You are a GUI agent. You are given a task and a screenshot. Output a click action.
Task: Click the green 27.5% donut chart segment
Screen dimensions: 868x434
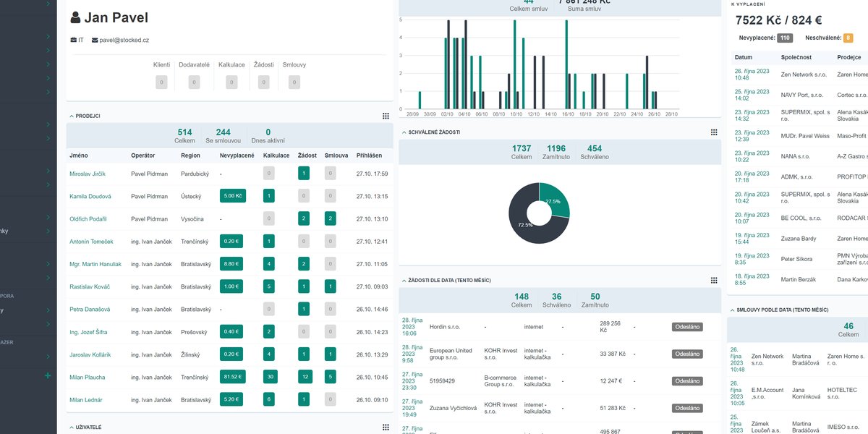click(556, 200)
